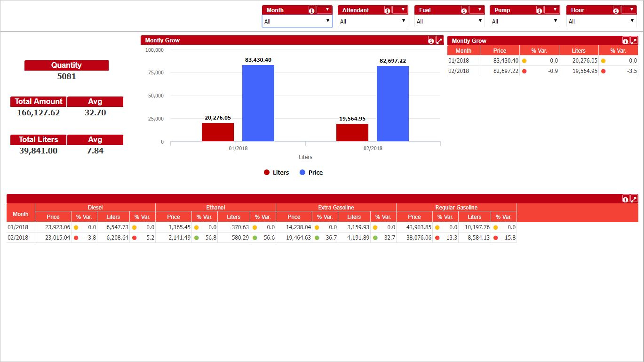Viewport: 644px width, 362px height.
Task: Show info for Montly Grow bar chart
Action: click(431, 40)
